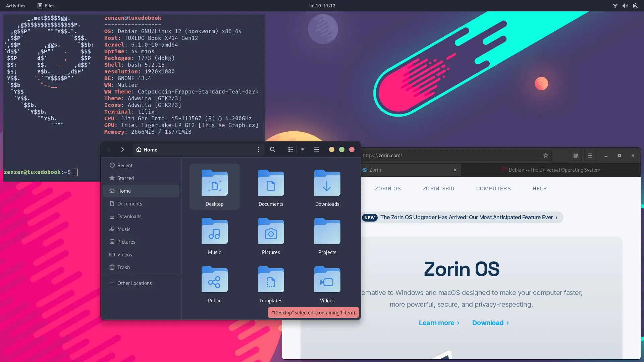Open the Videos folder icon in grid
This screenshot has width=644, height=362.
tap(327, 280)
